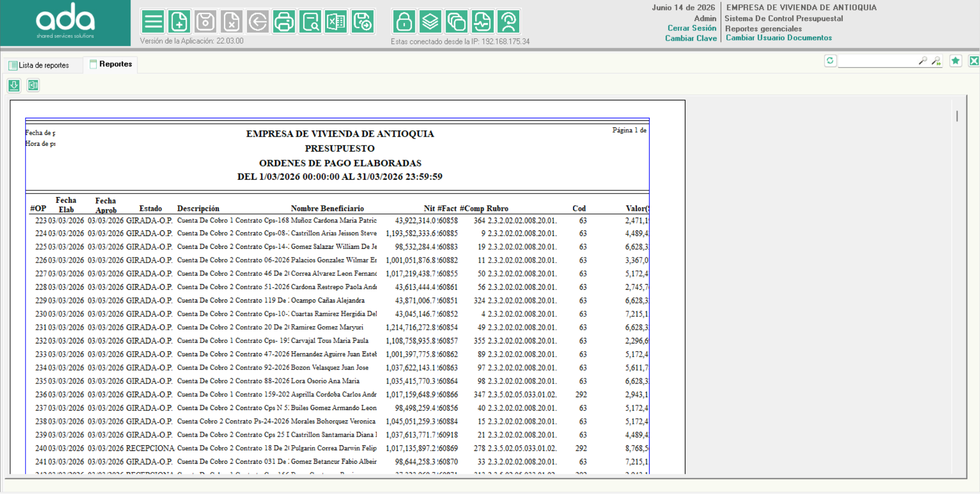Click the grayed save disk icon
This screenshot has width=980, height=494.
pos(205,22)
